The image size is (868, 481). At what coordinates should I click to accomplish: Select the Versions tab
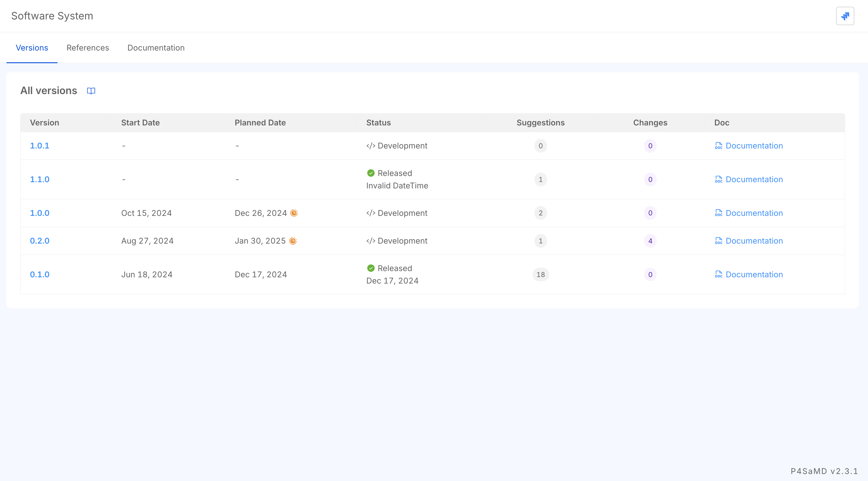32,48
